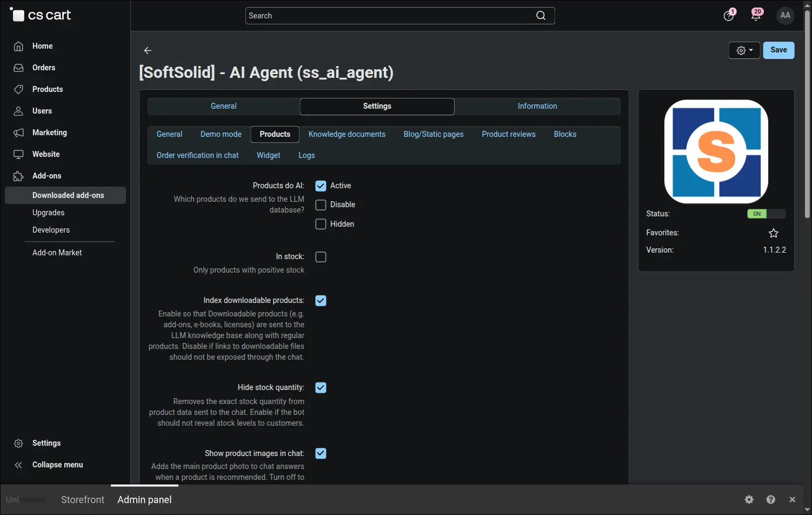Click the Collapse menu double-chevron icon

18,465
